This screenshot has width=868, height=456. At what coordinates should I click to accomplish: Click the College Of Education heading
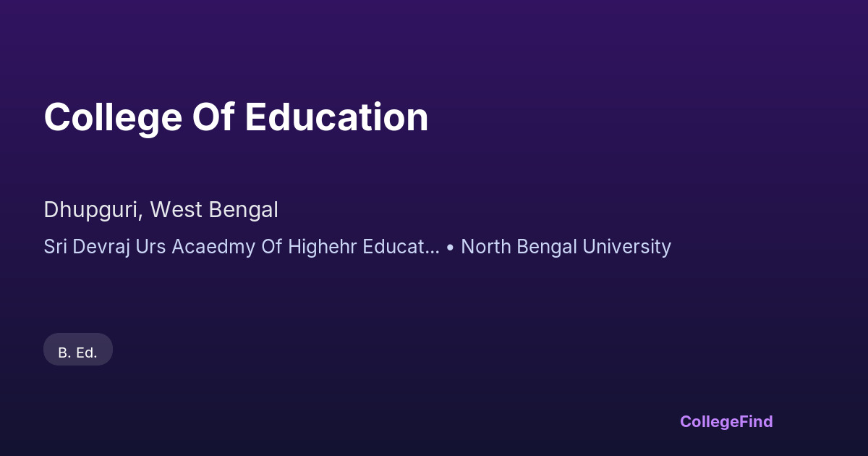[236, 117]
